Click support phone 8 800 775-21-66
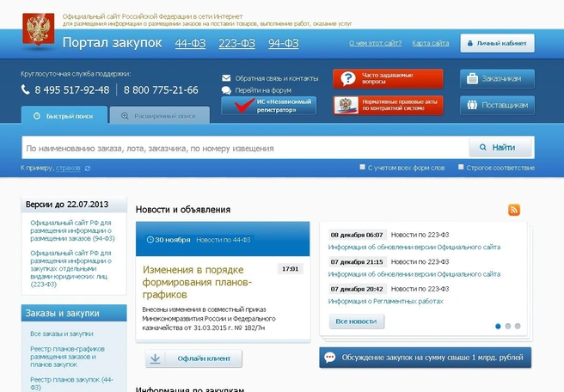Screen dimensions: 564x392 (161, 90)
